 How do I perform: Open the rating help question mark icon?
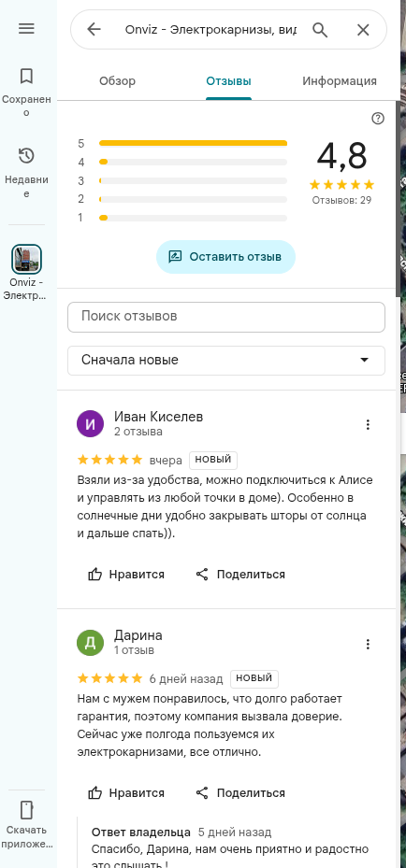(378, 118)
